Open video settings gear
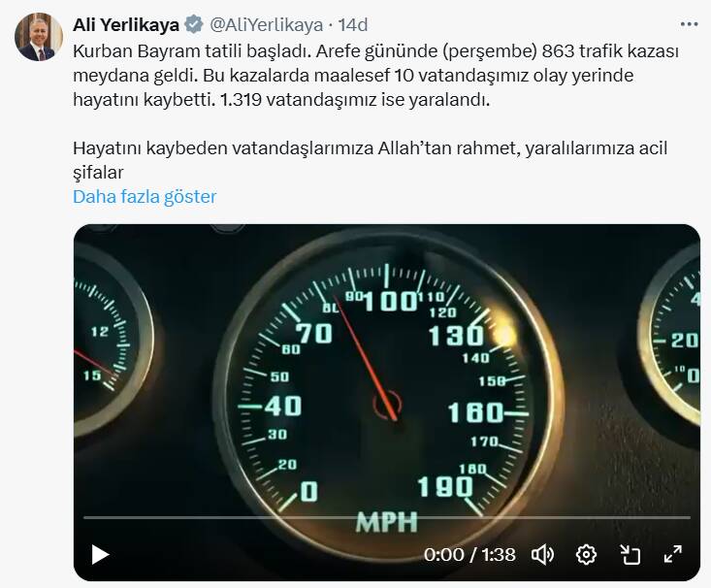The width and height of the screenshot is (711, 588). [586, 554]
